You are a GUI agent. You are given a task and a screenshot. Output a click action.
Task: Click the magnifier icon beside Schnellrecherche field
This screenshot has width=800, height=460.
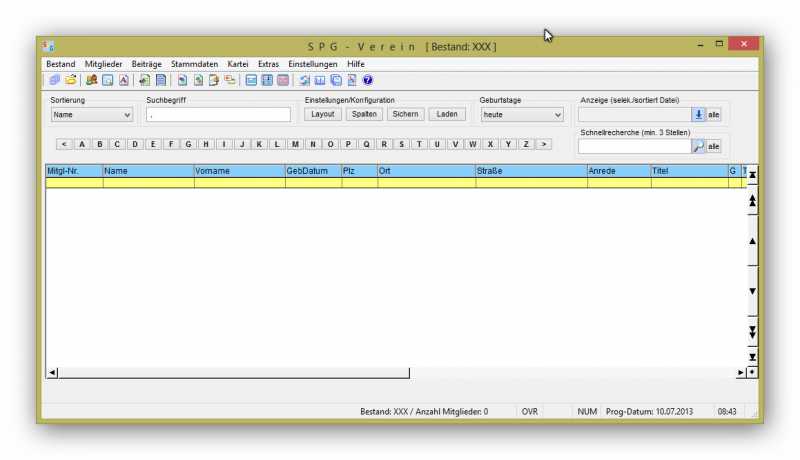tap(698, 146)
